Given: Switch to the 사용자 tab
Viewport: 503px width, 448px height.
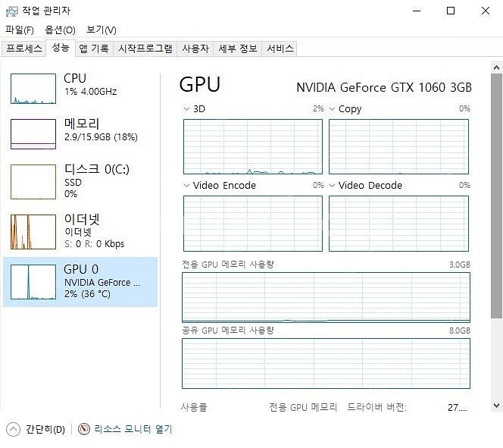Looking at the screenshot, I should [x=195, y=49].
